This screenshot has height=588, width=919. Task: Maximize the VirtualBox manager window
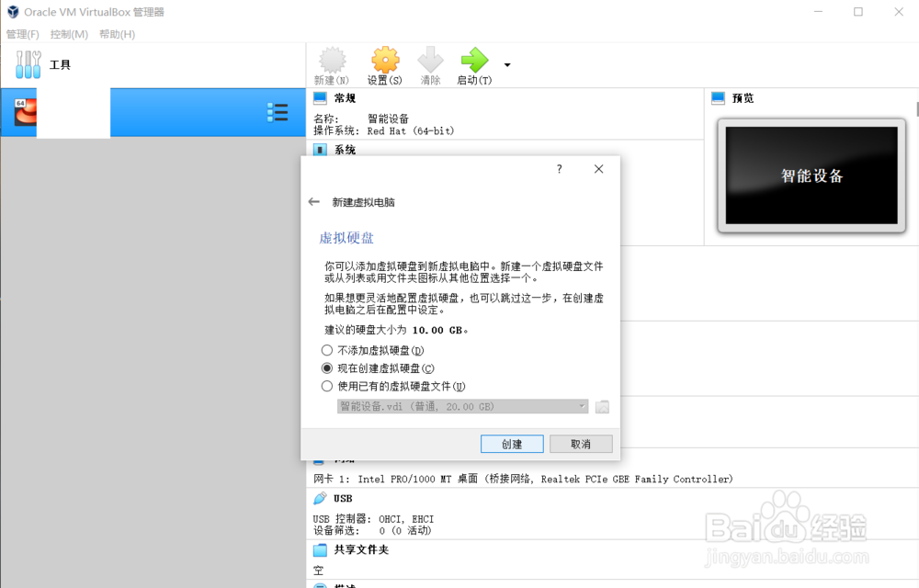858,12
